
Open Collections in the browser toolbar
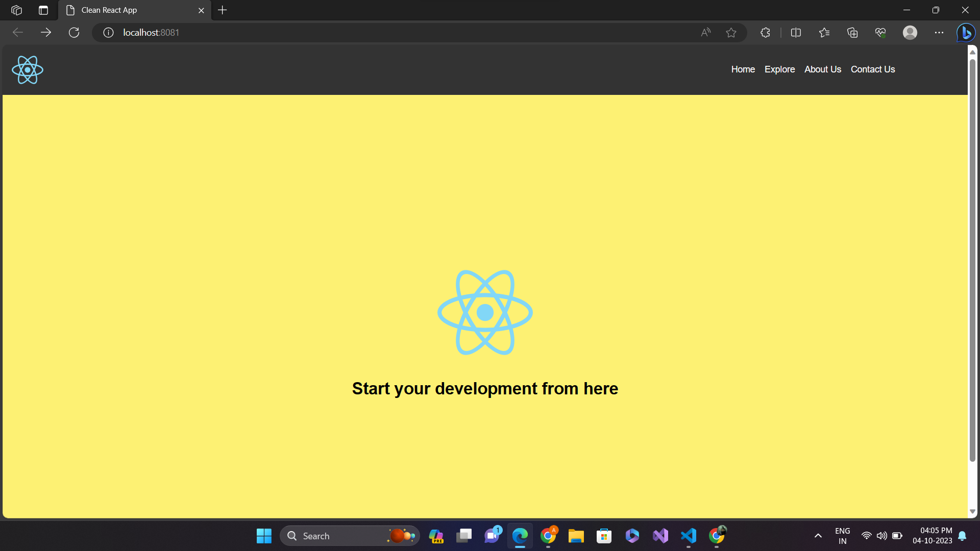coord(852,32)
